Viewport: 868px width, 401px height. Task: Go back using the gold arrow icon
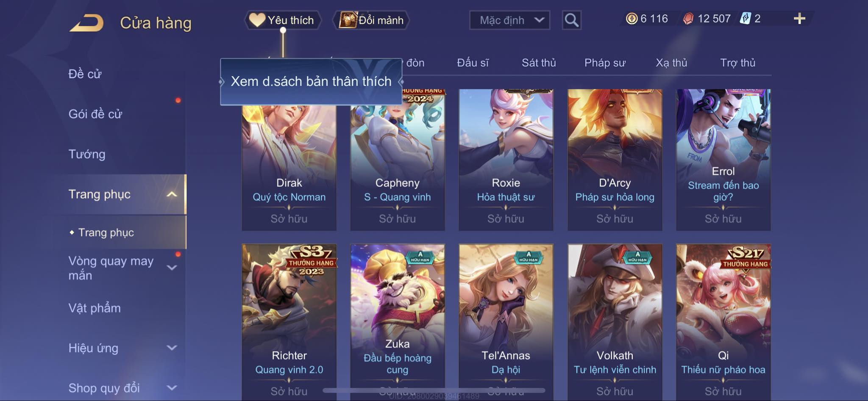86,23
